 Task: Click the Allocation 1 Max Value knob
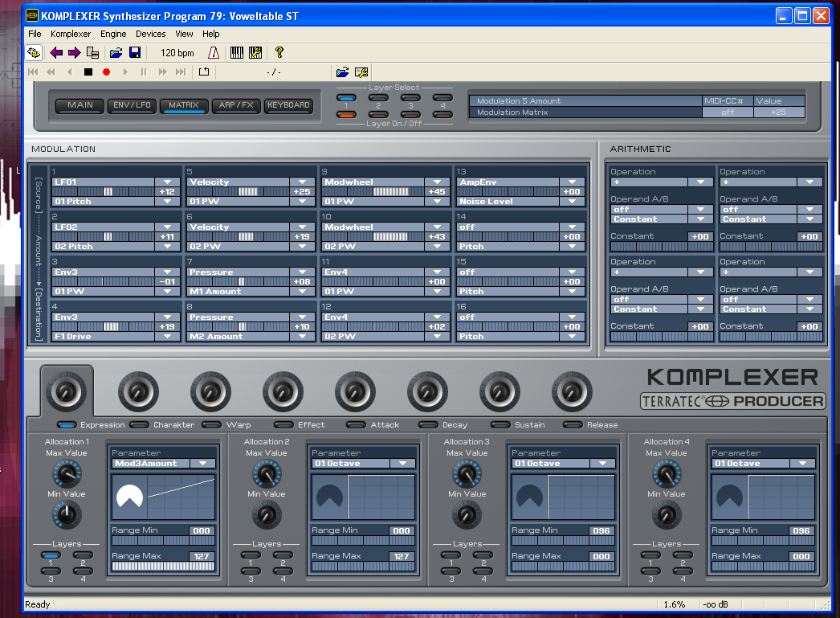[x=67, y=474]
